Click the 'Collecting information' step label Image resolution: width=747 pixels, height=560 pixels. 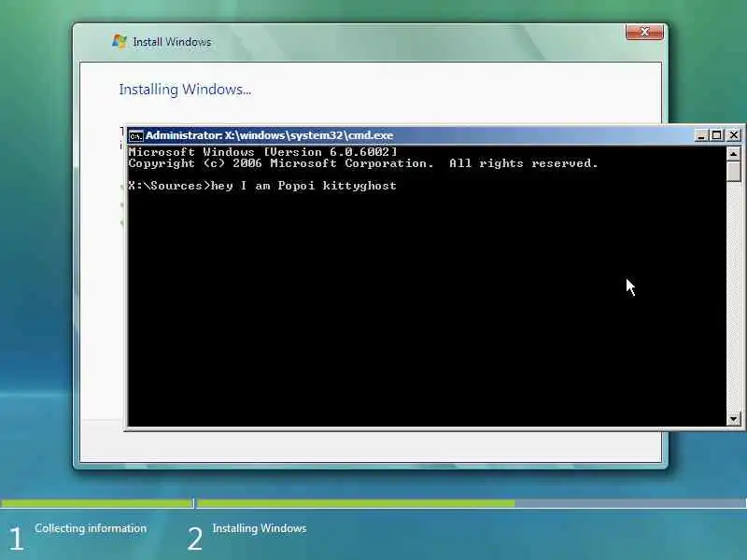pyautogui.click(x=91, y=528)
